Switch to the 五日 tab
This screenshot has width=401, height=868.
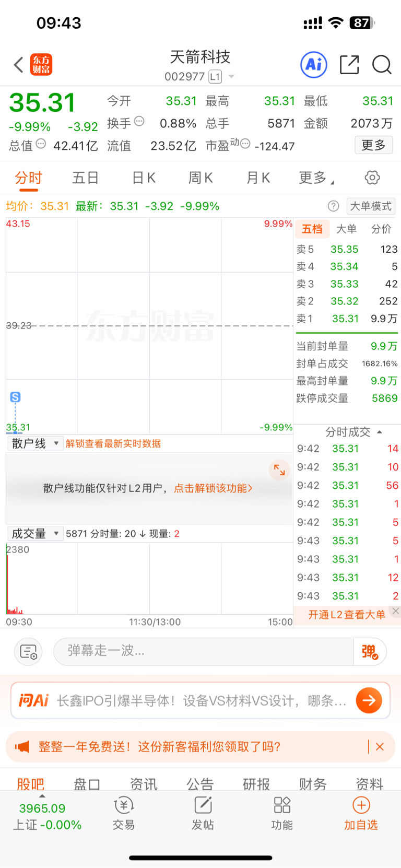point(85,178)
